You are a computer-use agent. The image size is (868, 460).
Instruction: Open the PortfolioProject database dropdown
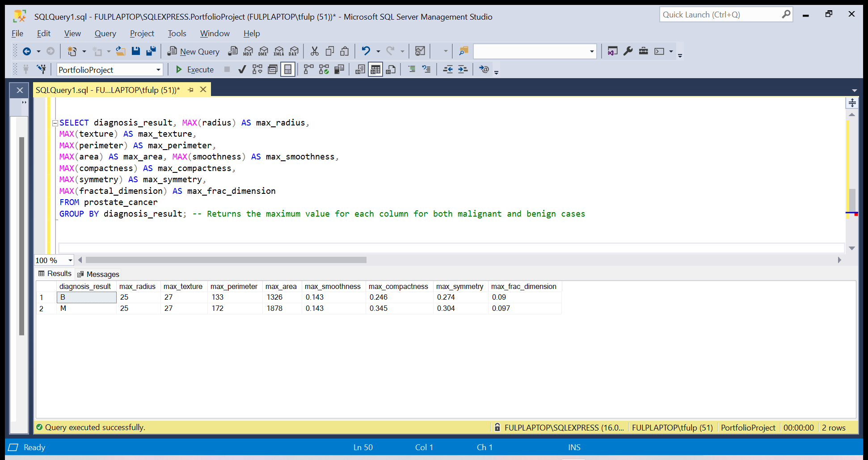(158, 70)
